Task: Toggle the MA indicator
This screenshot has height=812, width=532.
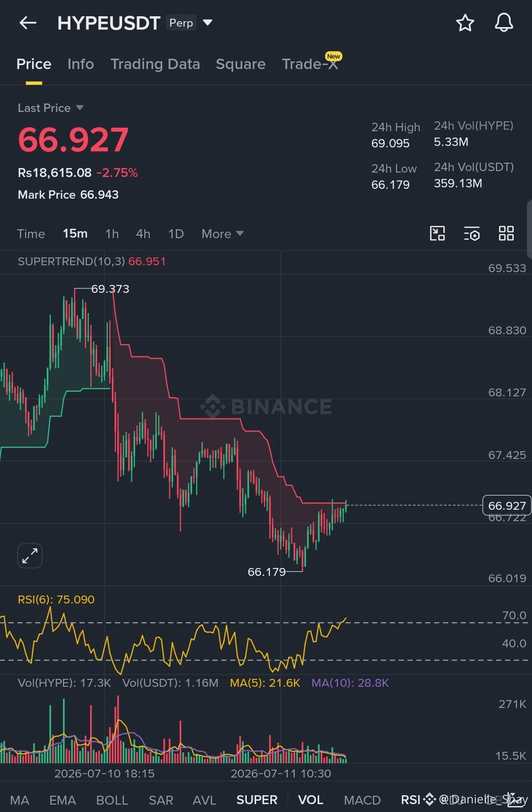Action: 20,800
